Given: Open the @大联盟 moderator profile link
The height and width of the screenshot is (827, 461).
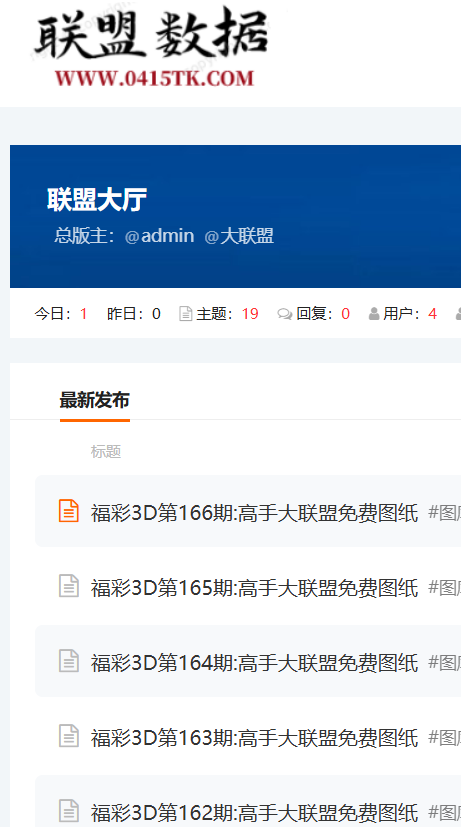Looking at the screenshot, I should (239, 236).
